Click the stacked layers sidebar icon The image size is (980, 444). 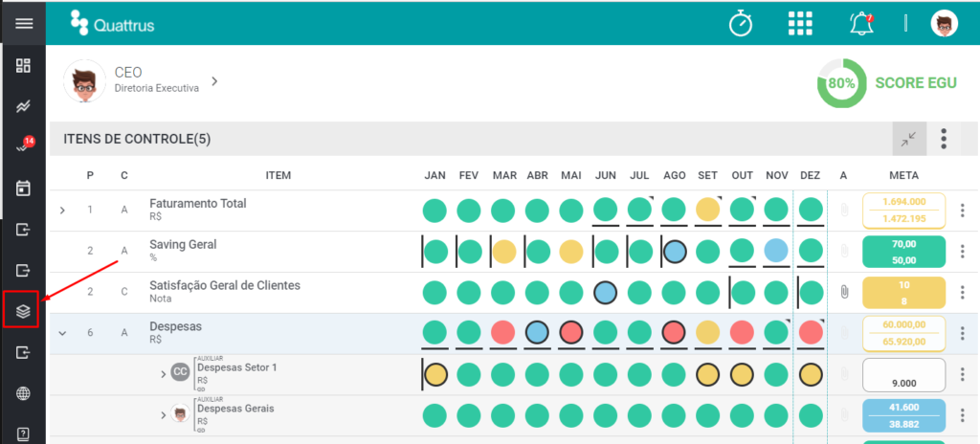[23, 311]
